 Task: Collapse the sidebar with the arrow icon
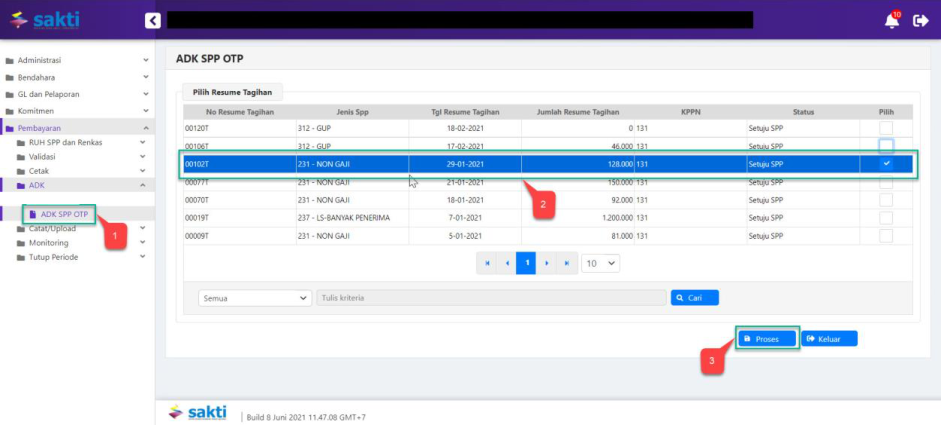(x=152, y=20)
